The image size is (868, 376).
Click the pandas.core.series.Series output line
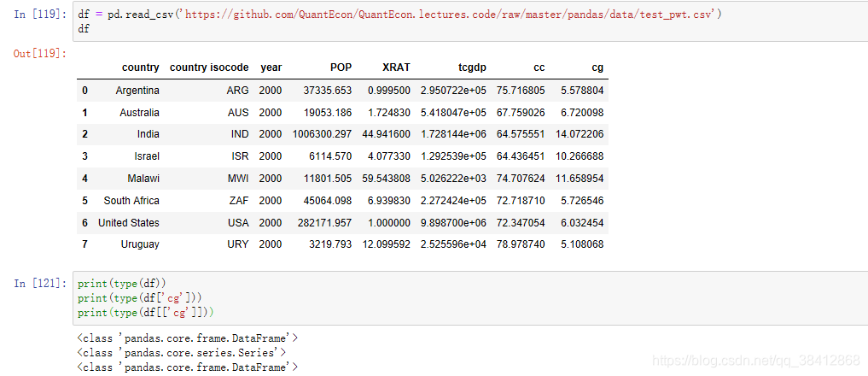[182, 352]
